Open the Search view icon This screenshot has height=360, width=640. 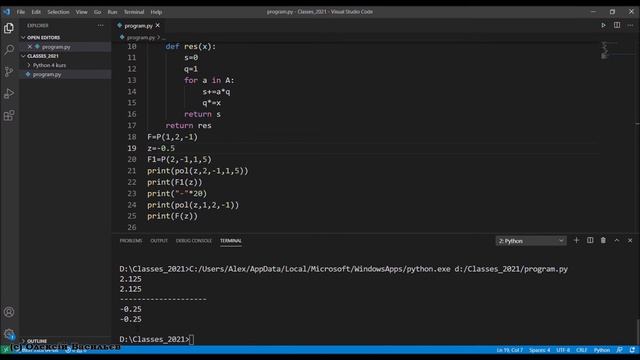click(9, 50)
